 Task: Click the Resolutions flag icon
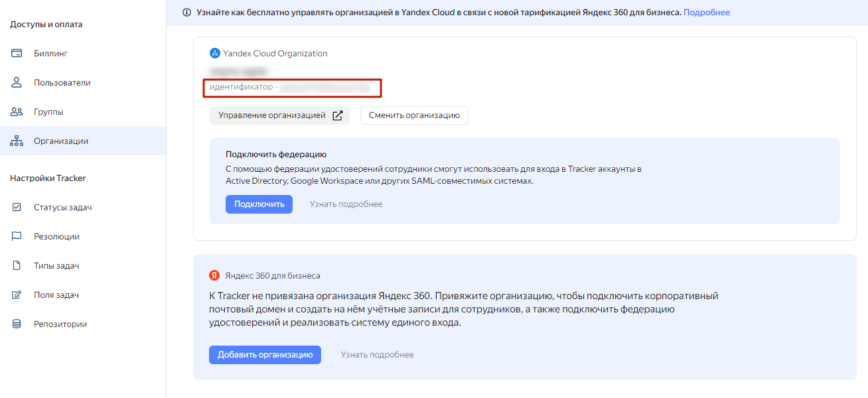(x=17, y=236)
